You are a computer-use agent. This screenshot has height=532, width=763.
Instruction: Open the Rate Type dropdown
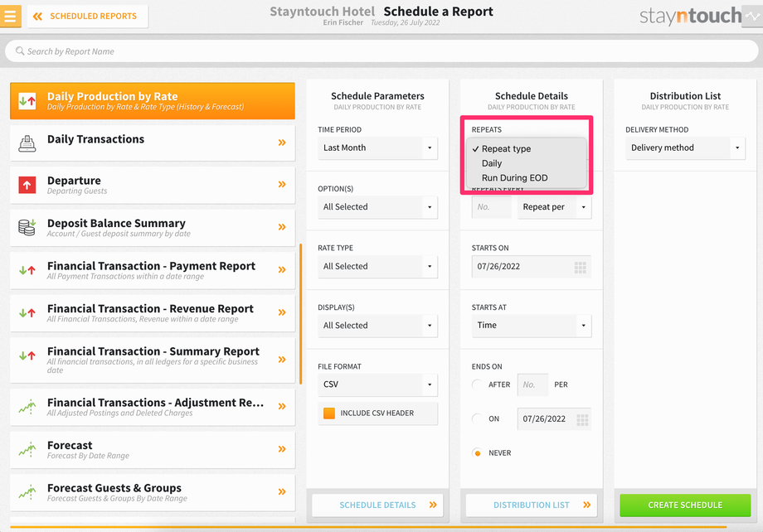coord(377,267)
